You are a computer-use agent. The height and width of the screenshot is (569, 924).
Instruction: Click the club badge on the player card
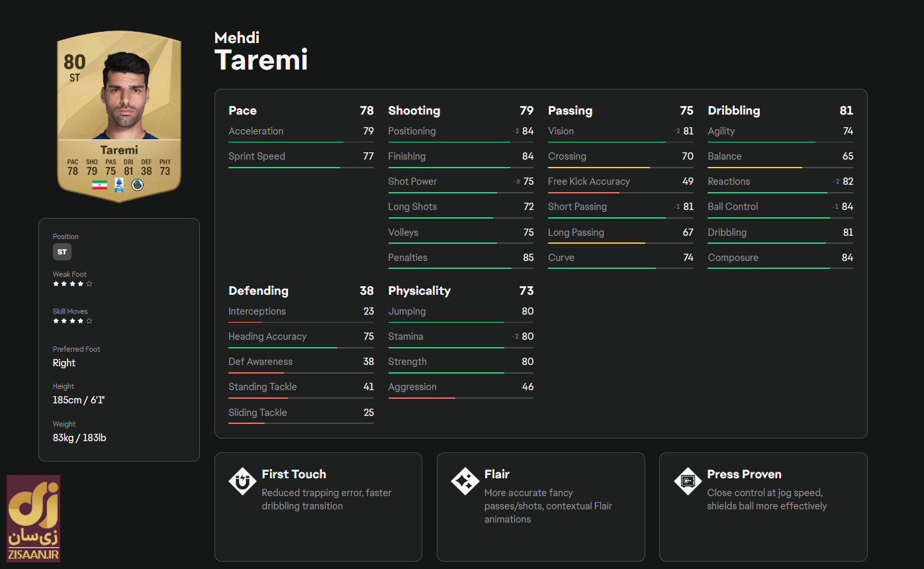click(x=137, y=185)
